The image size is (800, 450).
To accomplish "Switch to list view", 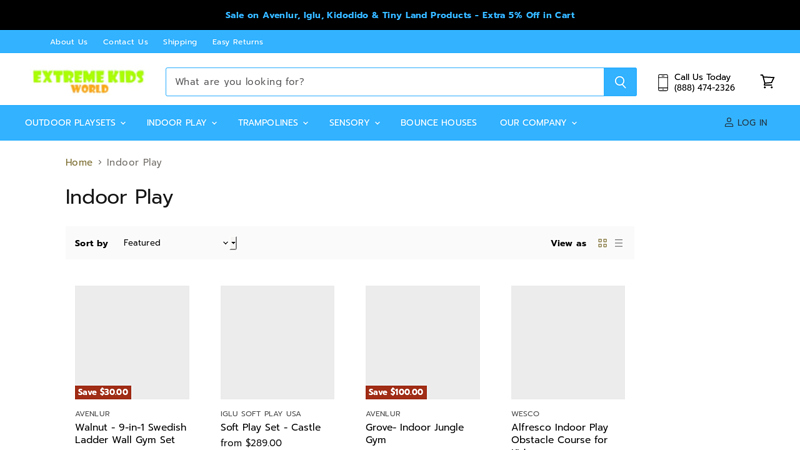I will click(x=619, y=243).
